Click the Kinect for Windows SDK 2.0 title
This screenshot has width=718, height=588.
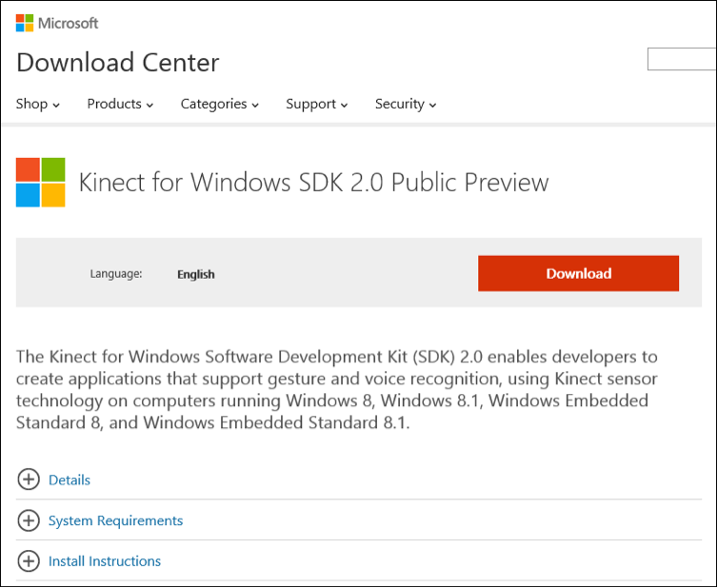pyautogui.click(x=313, y=182)
